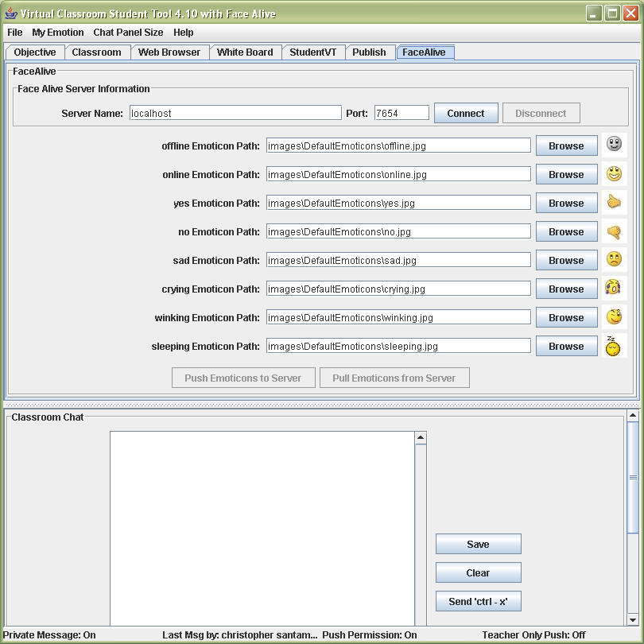
Task: Save the classroom chat
Action: [x=478, y=545]
